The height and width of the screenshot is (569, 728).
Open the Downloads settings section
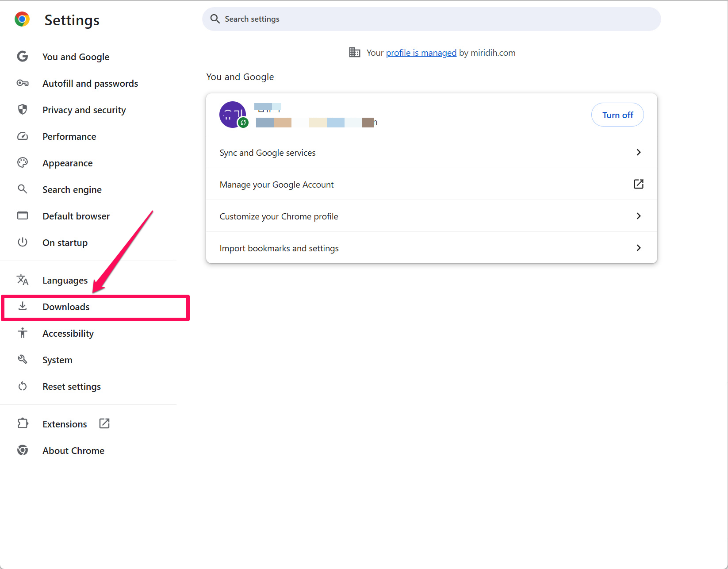click(x=66, y=307)
